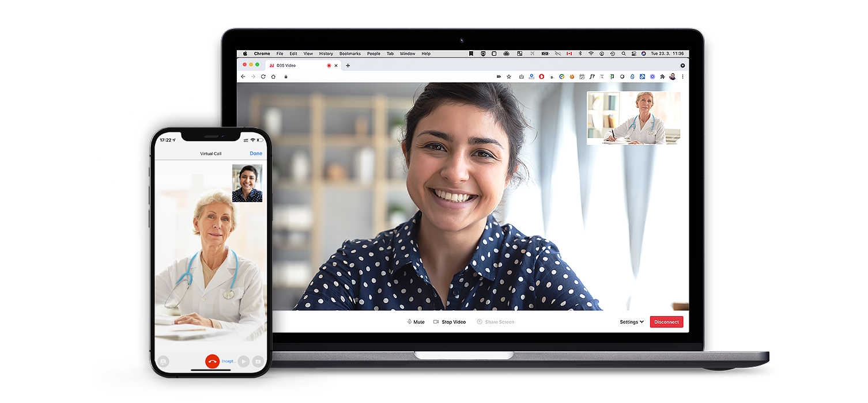The height and width of the screenshot is (403, 868).
Task: Bookmark this page with the star icon
Action: click(509, 77)
